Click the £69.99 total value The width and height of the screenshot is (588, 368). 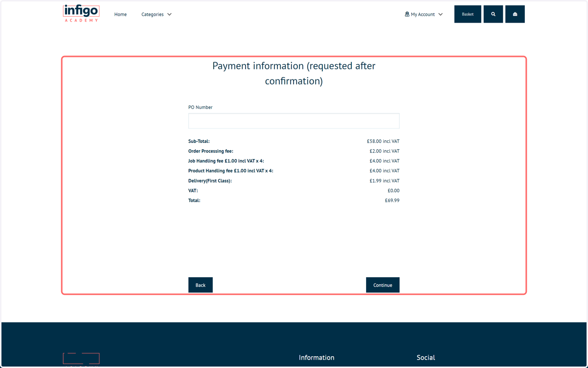[392, 200]
